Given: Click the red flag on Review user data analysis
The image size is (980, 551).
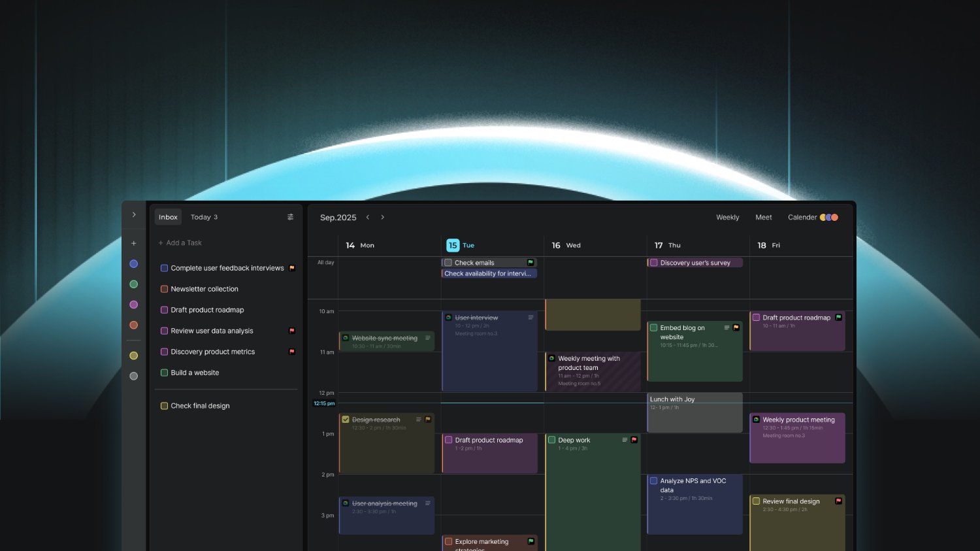Looking at the screenshot, I should tap(292, 331).
